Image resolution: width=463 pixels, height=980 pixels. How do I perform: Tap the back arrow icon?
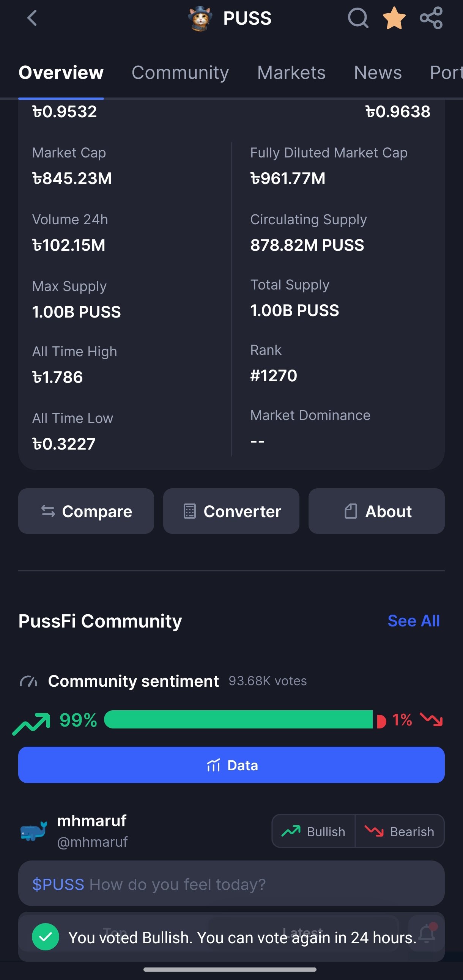tap(32, 18)
